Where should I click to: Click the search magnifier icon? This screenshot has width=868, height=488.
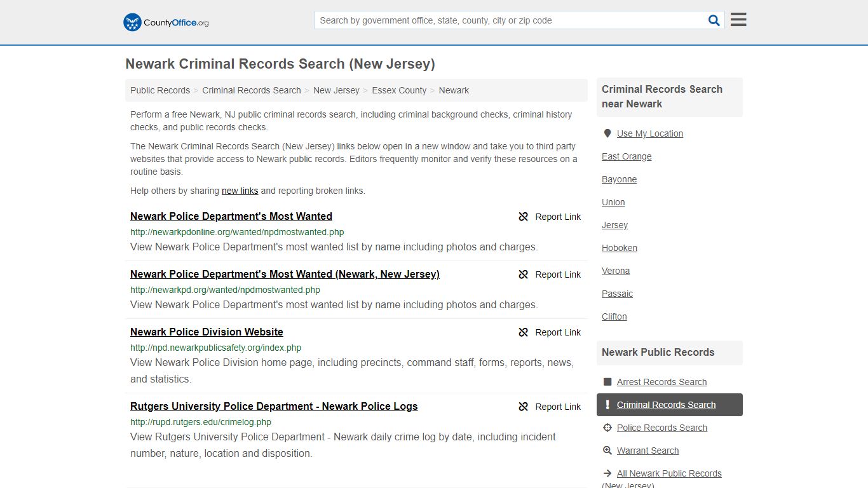point(714,20)
